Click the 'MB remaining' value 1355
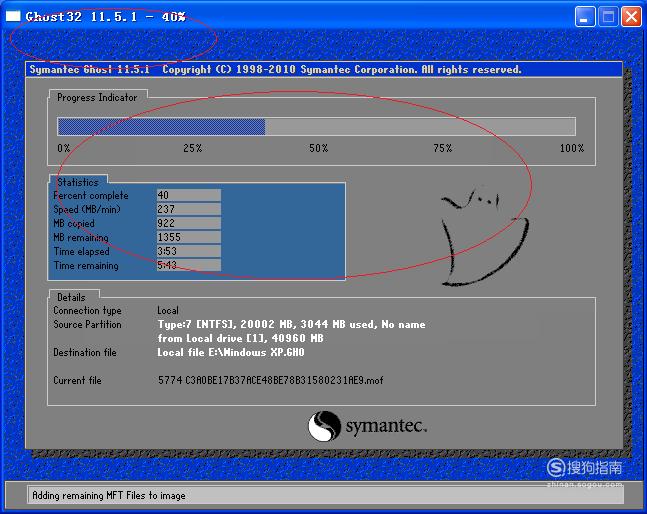Image resolution: width=647 pixels, height=514 pixels. click(189, 237)
